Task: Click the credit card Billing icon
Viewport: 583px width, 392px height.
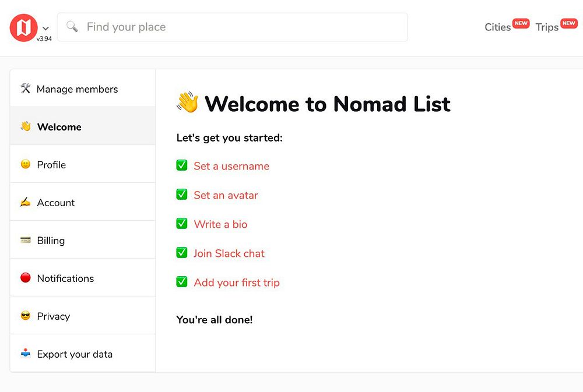Action: pyautogui.click(x=25, y=240)
